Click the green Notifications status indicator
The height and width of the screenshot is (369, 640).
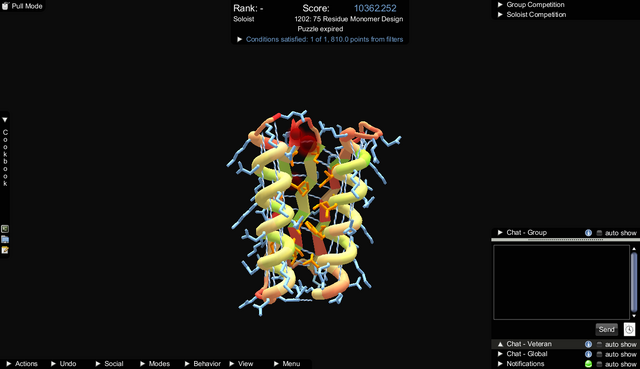click(x=588, y=364)
